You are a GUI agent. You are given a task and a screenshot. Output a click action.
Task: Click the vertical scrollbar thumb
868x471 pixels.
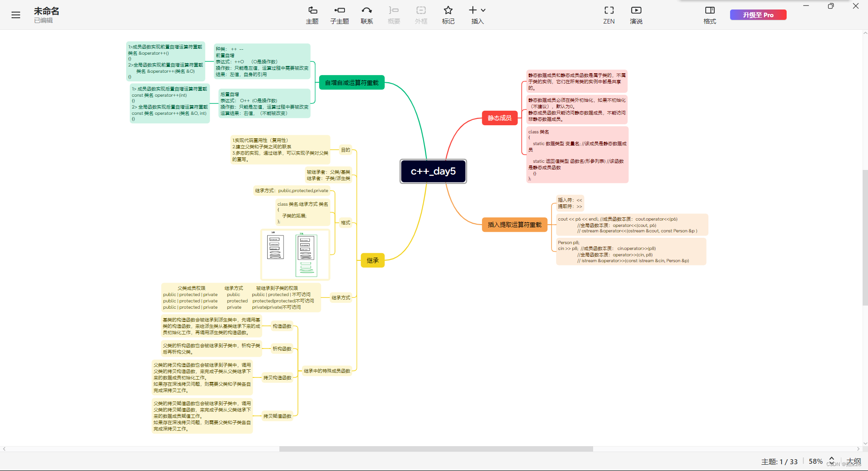click(x=865, y=237)
